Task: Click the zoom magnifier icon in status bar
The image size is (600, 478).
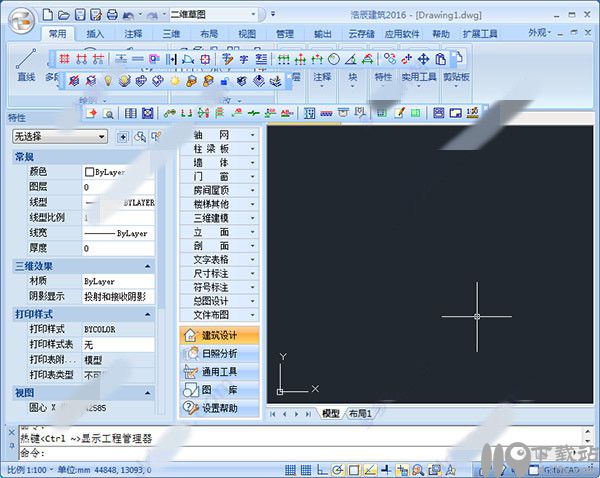Action: click(417, 470)
